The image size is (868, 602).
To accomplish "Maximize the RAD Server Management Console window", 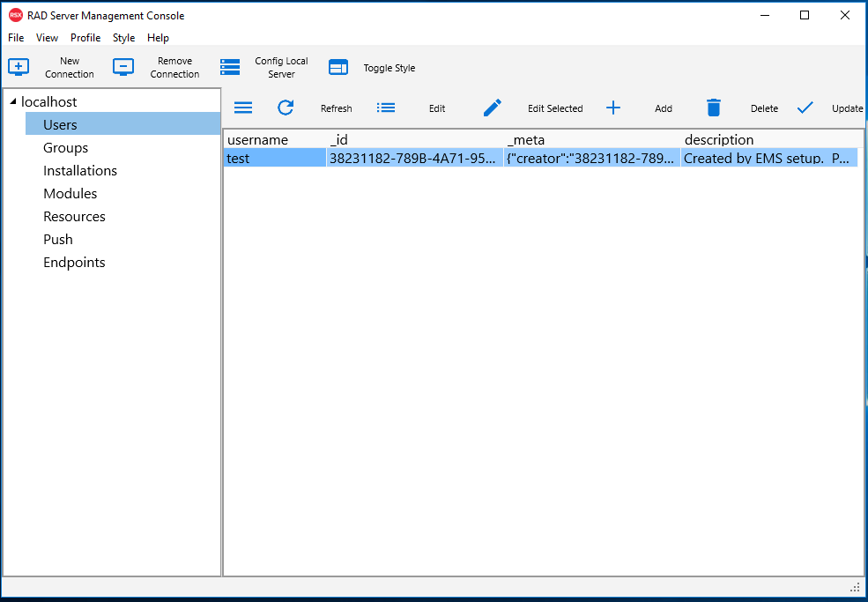I will [805, 16].
